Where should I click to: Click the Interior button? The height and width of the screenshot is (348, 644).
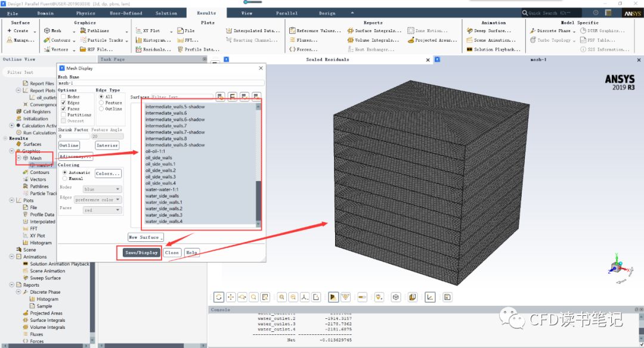tap(107, 145)
